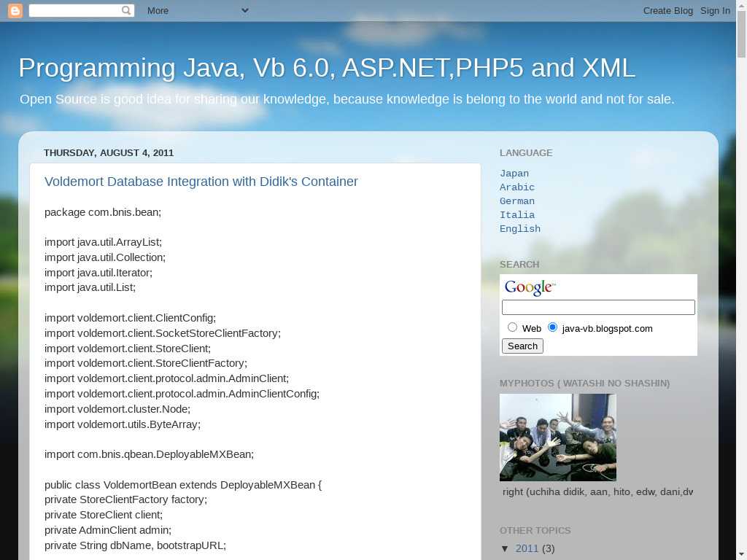Click the magnifier icon in navbar search
The height and width of the screenshot is (560, 747).
click(127, 10)
